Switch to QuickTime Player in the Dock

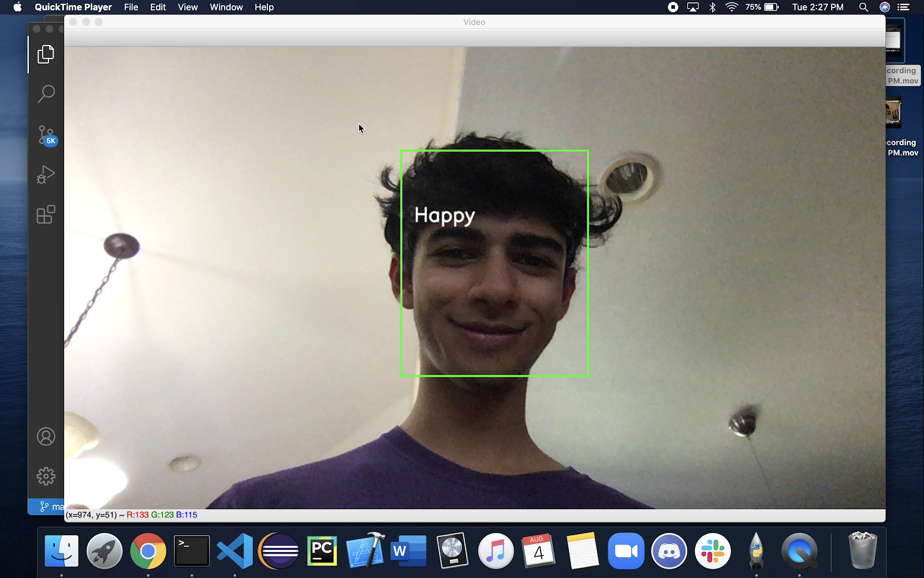pos(799,551)
